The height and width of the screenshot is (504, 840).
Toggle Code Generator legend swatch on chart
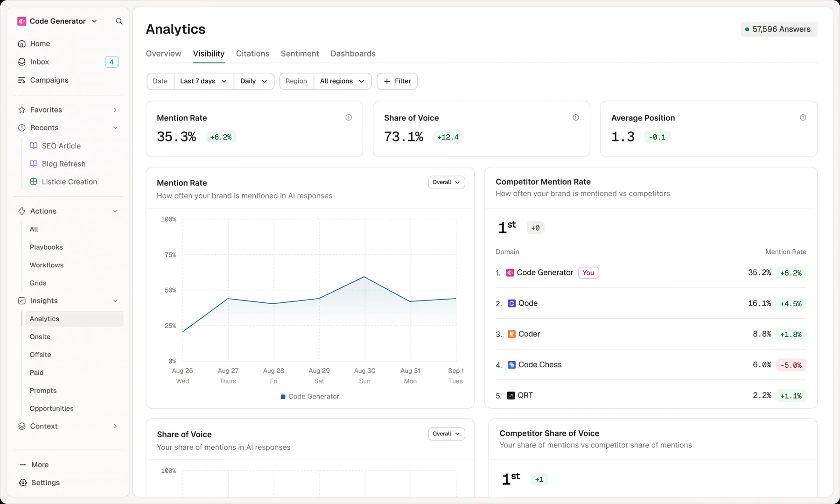pyautogui.click(x=283, y=397)
